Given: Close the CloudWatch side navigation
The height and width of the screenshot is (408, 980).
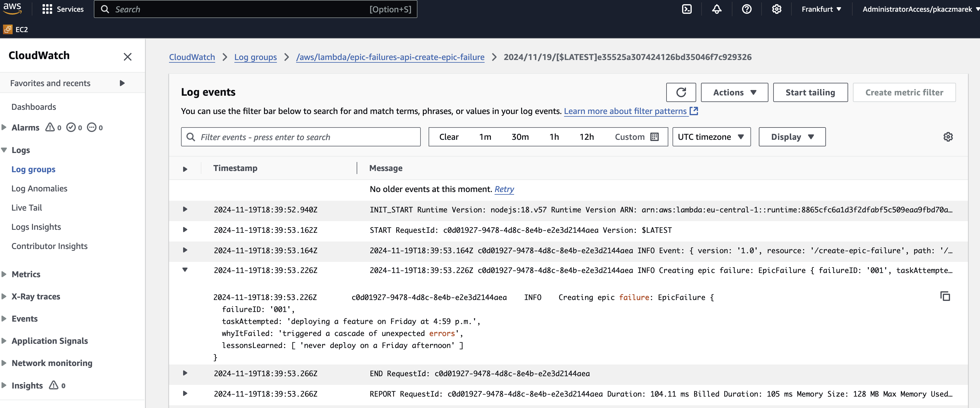Looking at the screenshot, I should (127, 57).
